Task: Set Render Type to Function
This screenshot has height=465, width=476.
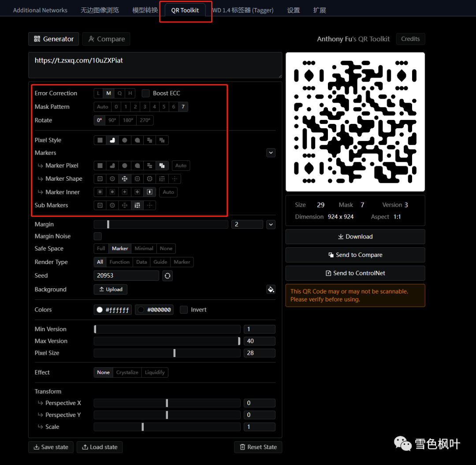Action: tap(119, 262)
